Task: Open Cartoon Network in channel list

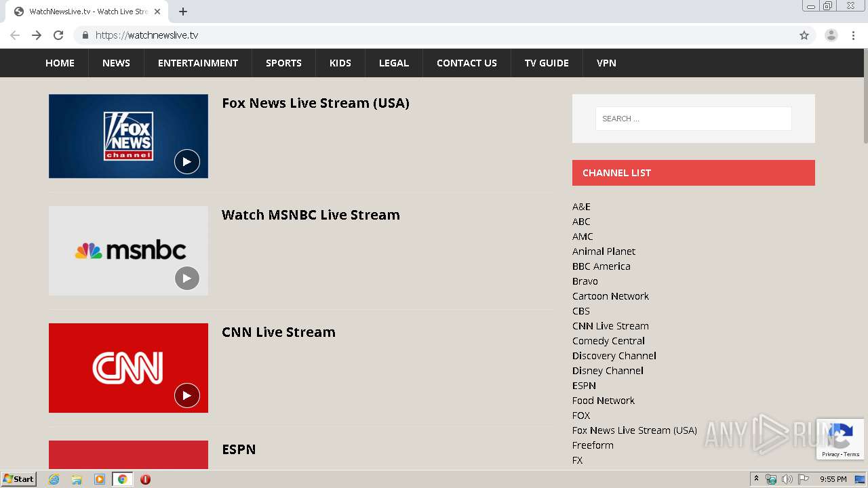Action: point(610,296)
